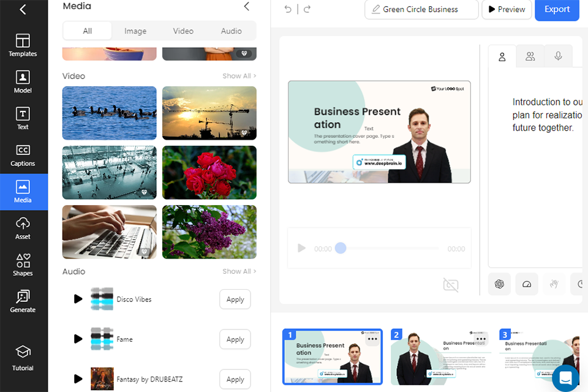The height and width of the screenshot is (392, 588).
Task: Switch to the All media tab
Action: pos(88,31)
